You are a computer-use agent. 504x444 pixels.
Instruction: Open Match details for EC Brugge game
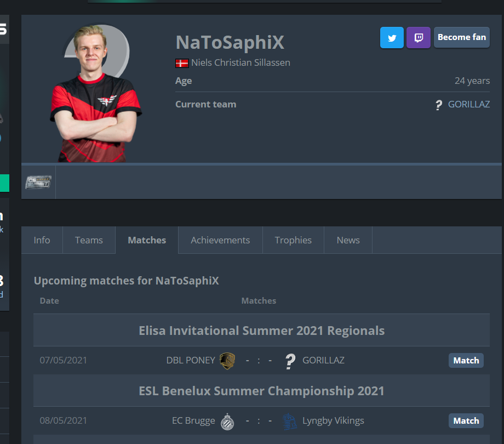pos(466,420)
